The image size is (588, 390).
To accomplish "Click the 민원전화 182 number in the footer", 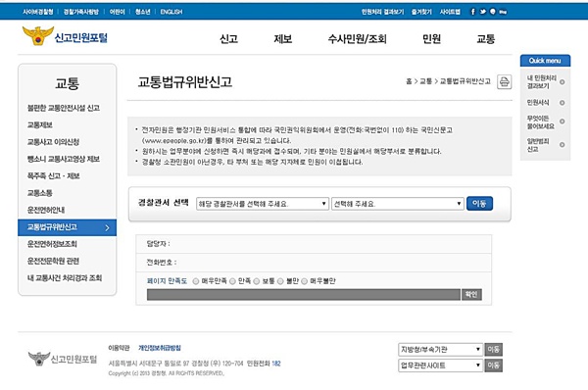I will point(276,364).
